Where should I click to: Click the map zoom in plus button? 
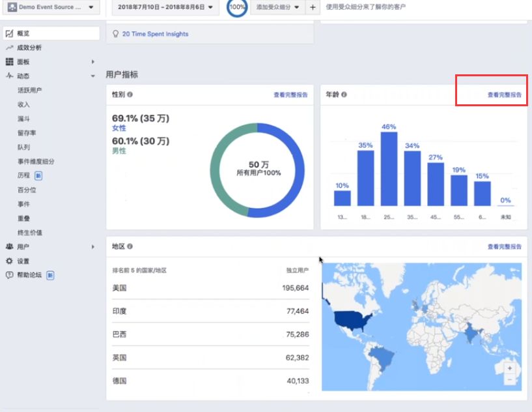[x=510, y=368]
